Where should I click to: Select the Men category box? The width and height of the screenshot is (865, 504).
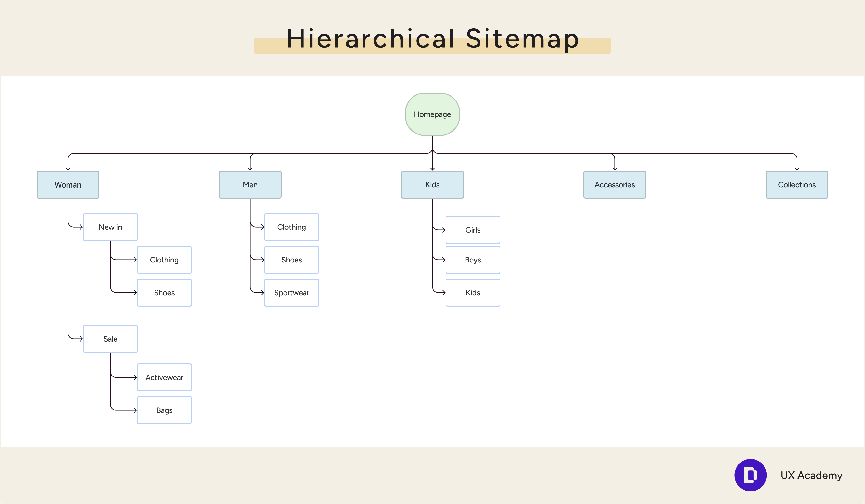[x=250, y=185]
